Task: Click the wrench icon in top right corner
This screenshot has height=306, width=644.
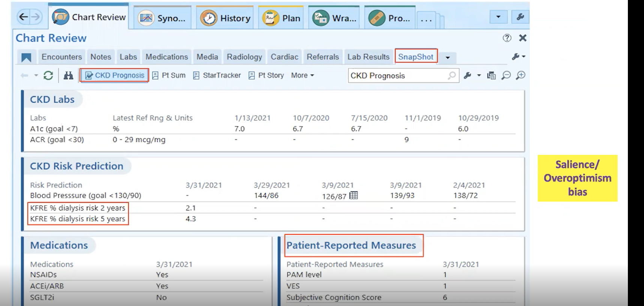Action: 520,17
